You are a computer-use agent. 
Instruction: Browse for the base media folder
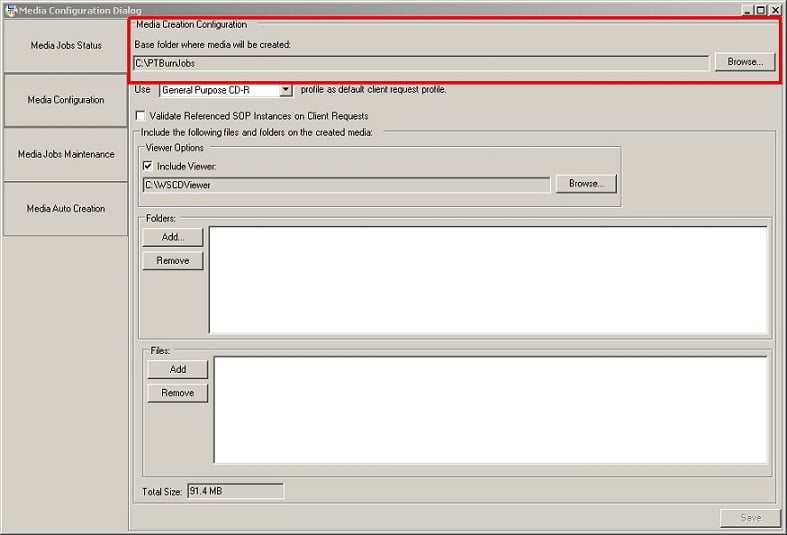[x=744, y=62]
